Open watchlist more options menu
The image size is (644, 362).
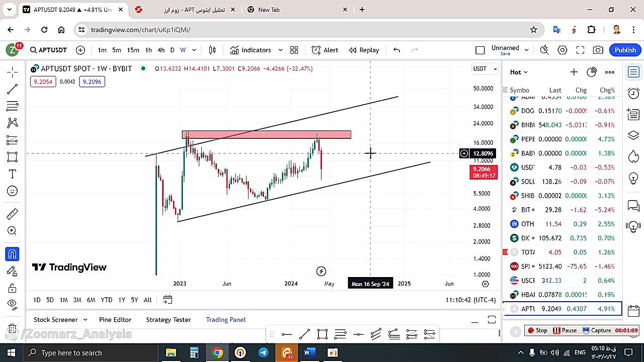click(x=610, y=72)
